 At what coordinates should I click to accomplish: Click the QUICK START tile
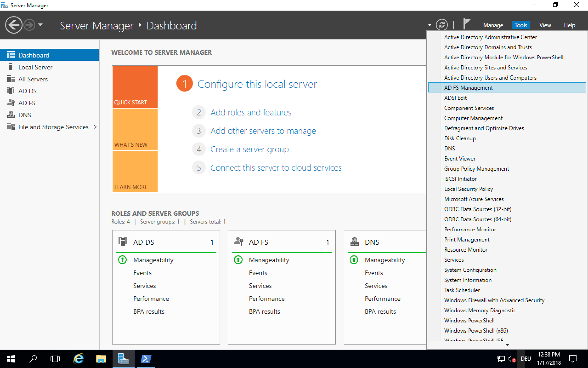[x=135, y=87]
